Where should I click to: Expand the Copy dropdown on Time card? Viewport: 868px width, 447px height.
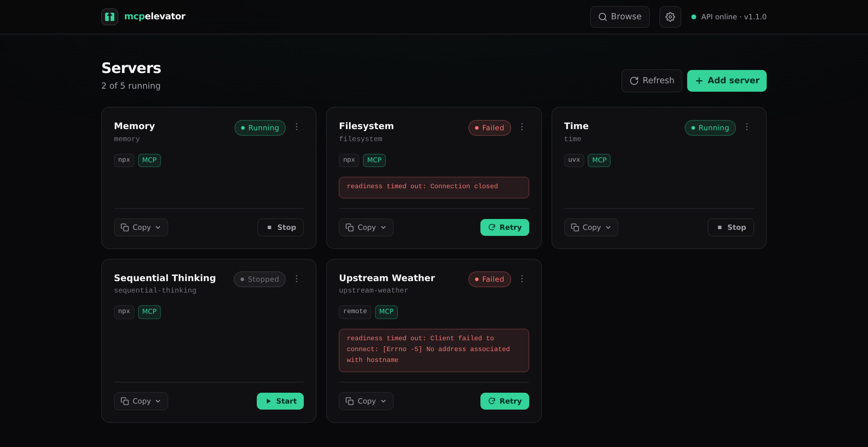tap(591, 227)
